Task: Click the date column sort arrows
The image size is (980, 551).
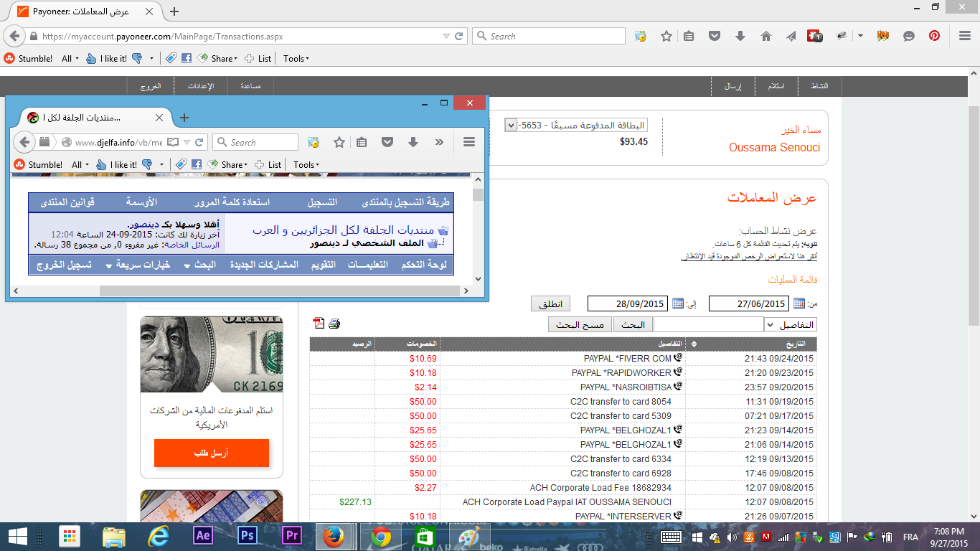Action: point(693,344)
